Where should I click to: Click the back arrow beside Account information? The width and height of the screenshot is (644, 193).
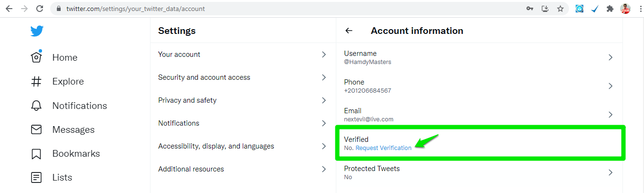(349, 31)
